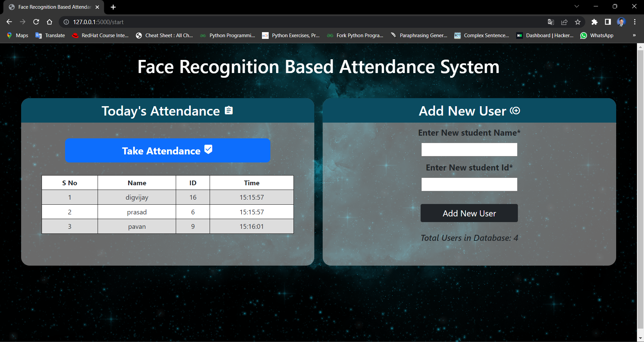
Task: Open a new browser tab
Action: click(113, 7)
